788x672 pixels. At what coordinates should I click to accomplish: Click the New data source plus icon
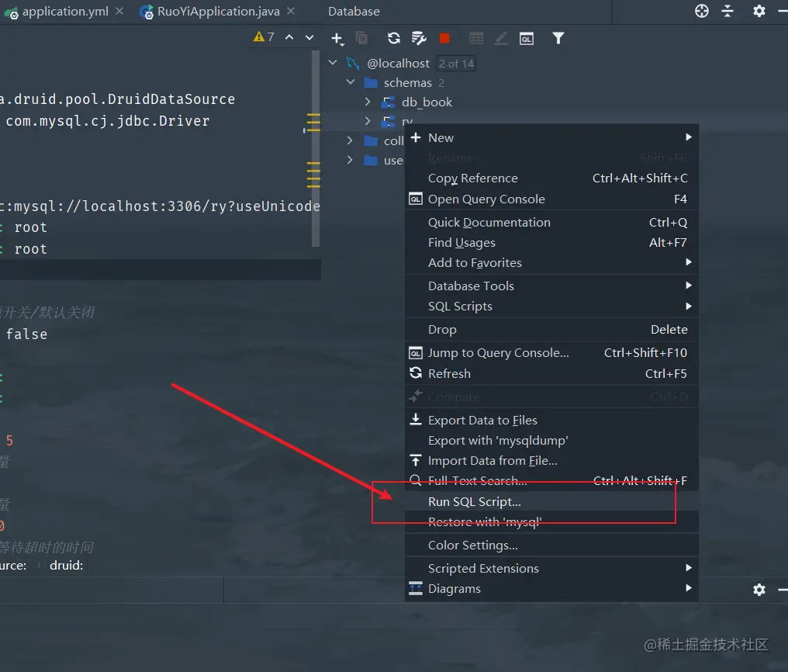[337, 39]
